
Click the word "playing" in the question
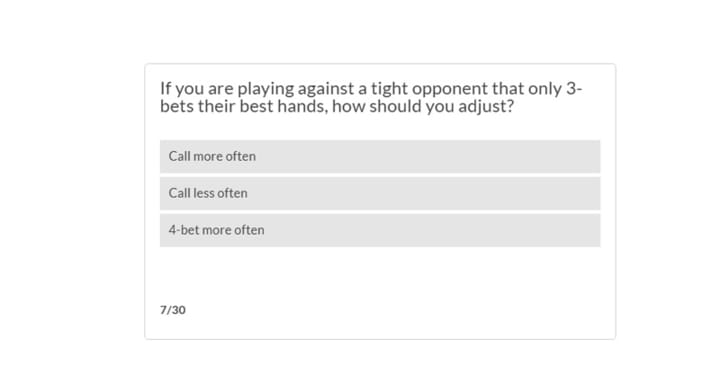265,89
